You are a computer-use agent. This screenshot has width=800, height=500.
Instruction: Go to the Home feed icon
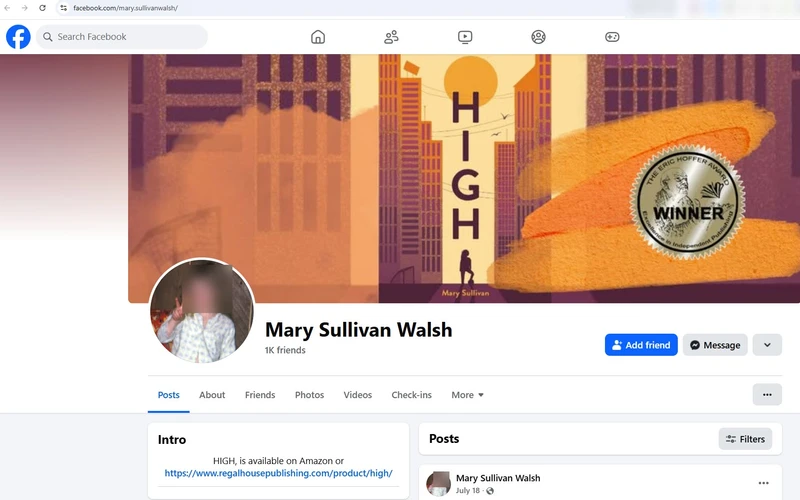point(318,37)
